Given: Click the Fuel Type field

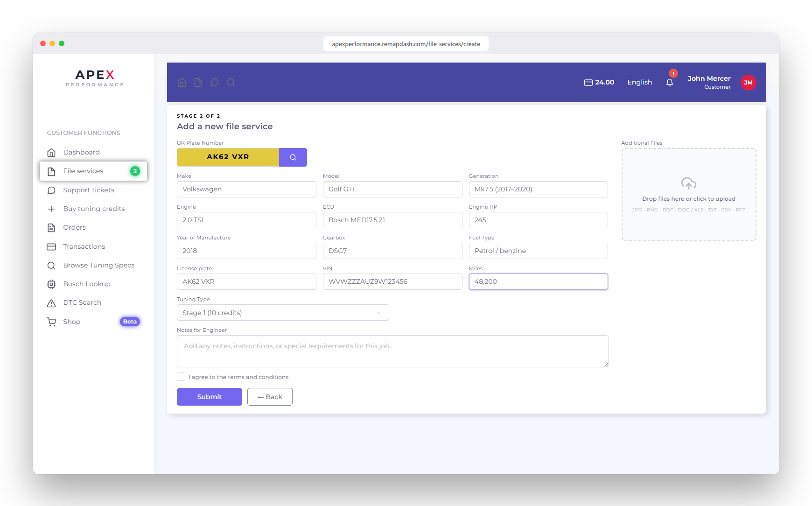Looking at the screenshot, I should click(x=539, y=251).
